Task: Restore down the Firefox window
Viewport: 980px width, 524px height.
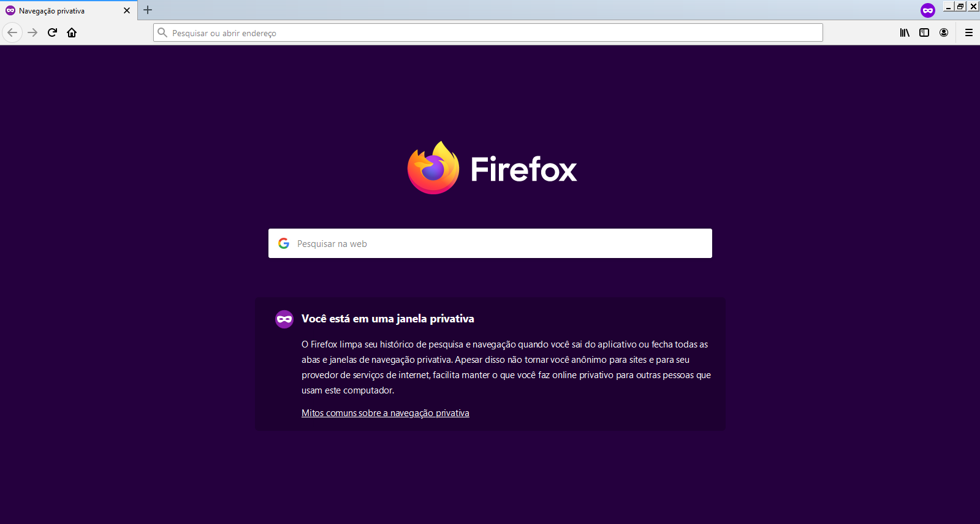Action: 960,6
